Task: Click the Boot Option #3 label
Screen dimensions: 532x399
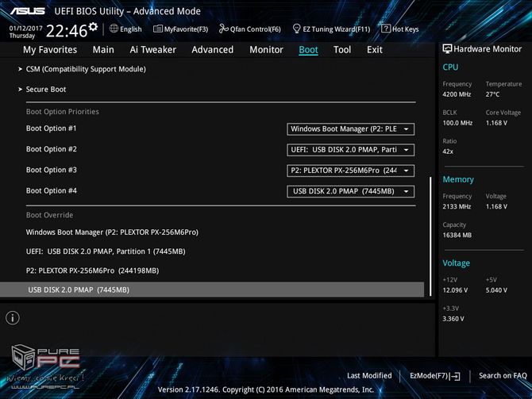Action: [x=52, y=170]
